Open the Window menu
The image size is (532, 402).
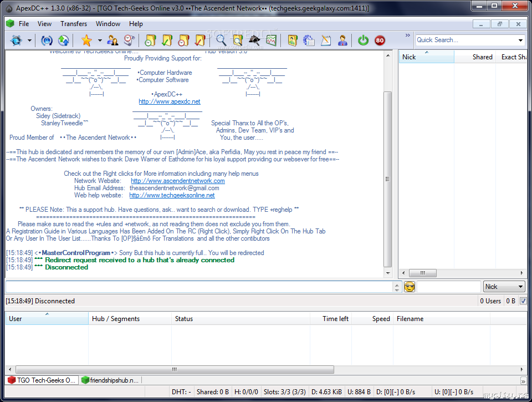[108, 24]
